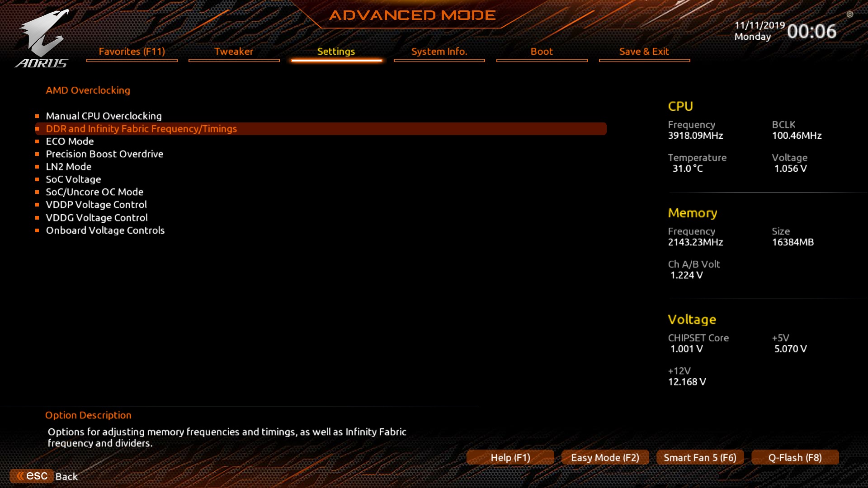
Task: Select ECO Mode setting
Action: (x=69, y=141)
